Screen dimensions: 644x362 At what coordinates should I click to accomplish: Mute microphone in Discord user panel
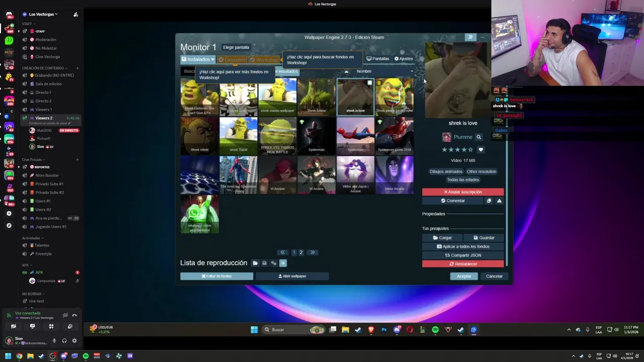tap(54, 341)
